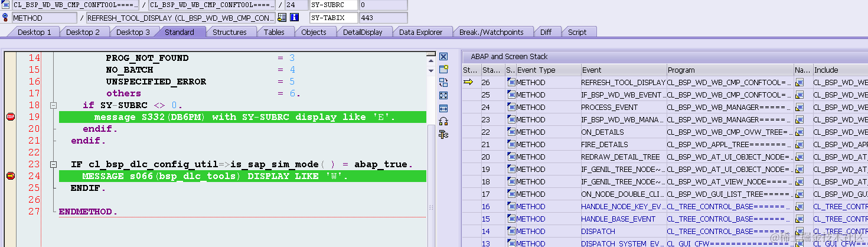Click the Program column header

(x=729, y=70)
